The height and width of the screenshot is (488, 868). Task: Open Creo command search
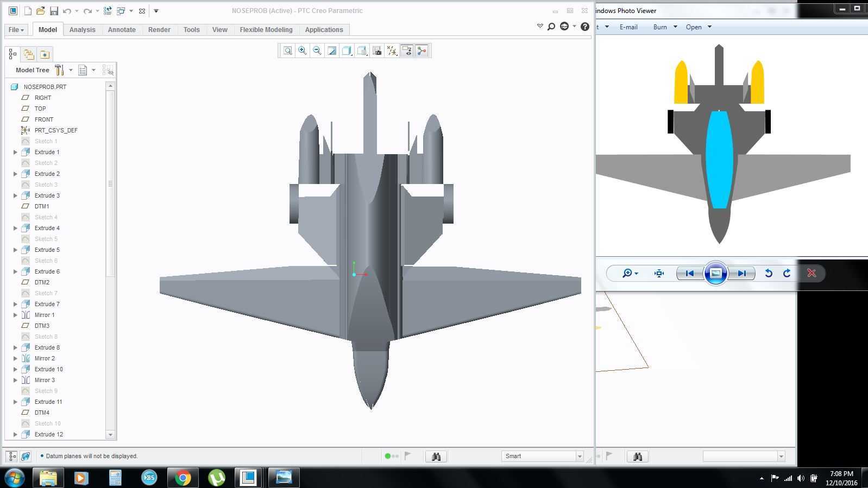(551, 26)
